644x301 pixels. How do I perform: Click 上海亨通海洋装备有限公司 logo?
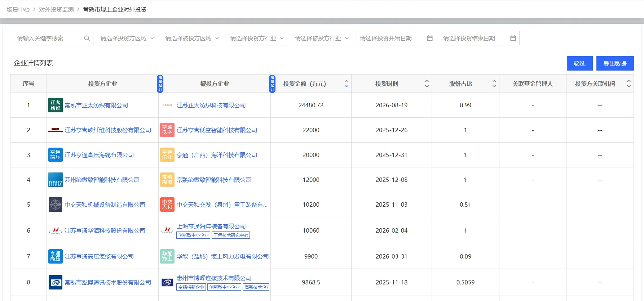click(167, 230)
